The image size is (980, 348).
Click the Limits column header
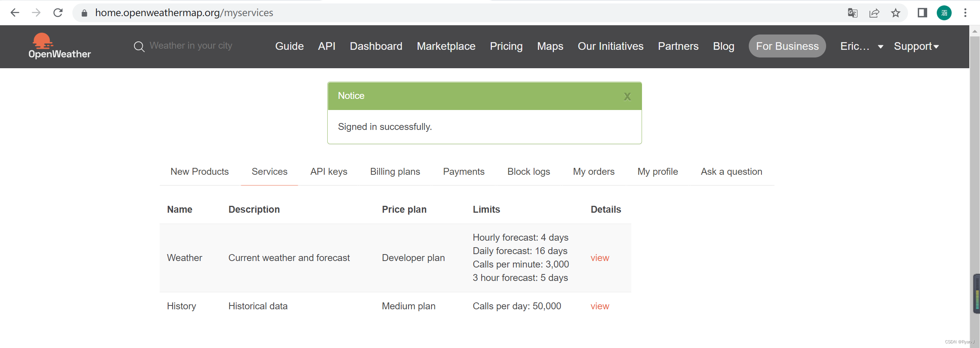(x=486, y=210)
